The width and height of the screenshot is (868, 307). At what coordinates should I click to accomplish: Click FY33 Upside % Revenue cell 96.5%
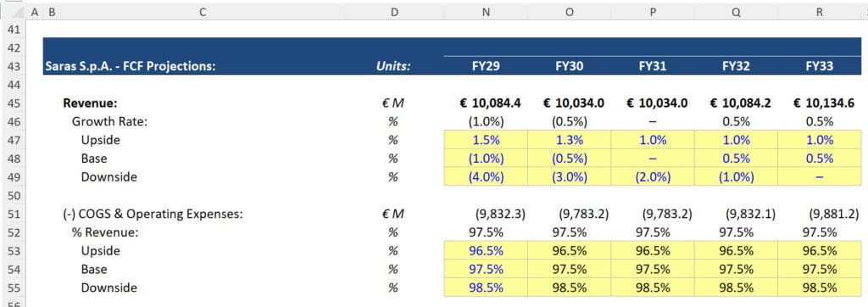820,251
